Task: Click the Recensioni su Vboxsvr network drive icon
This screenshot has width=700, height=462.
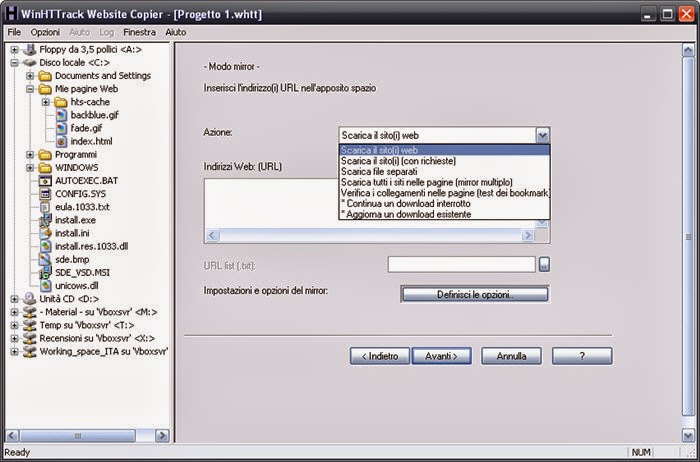Action: coord(29,338)
